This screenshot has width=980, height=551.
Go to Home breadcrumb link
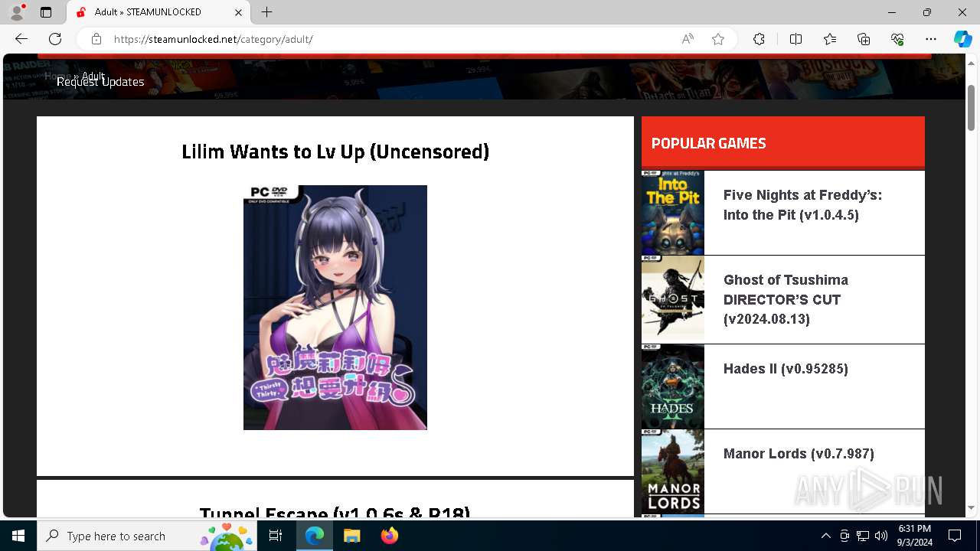coord(57,76)
